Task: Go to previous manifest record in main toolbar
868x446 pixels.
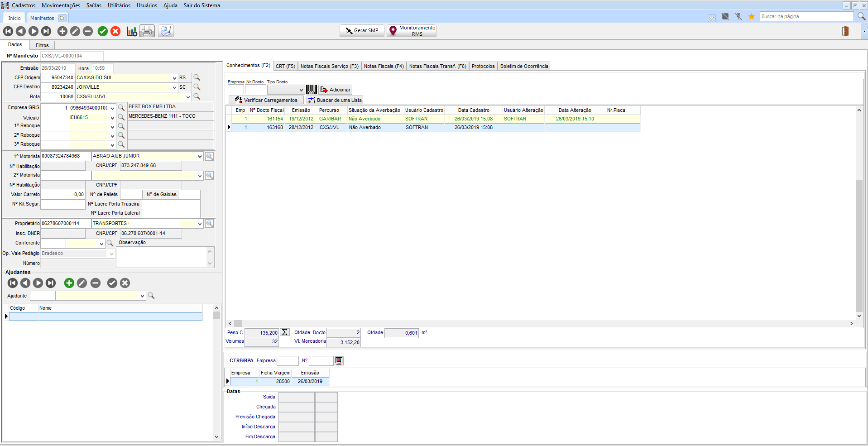Action: [x=21, y=31]
